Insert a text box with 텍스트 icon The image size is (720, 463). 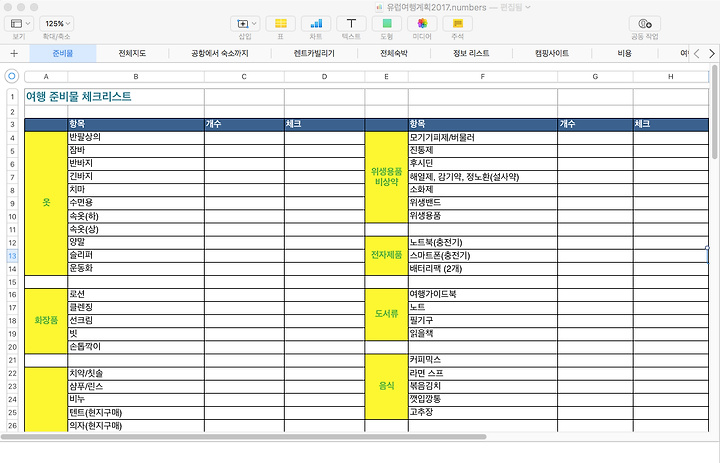tap(351, 23)
